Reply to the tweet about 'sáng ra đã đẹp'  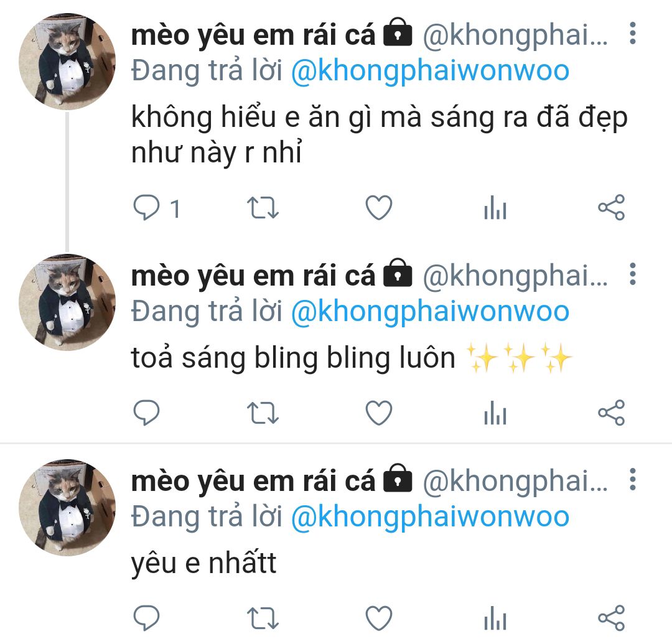click(146, 208)
